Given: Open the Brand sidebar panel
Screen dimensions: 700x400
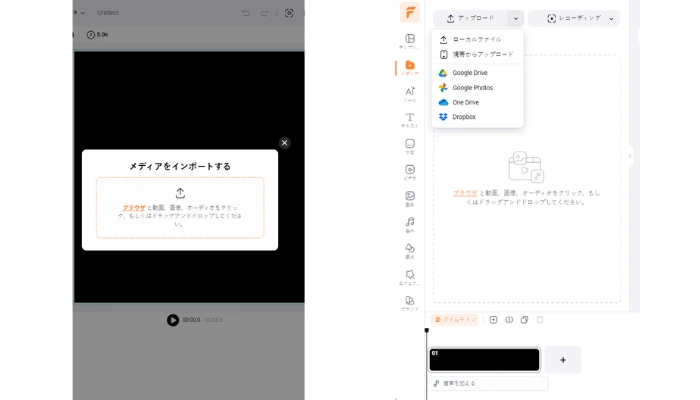Looking at the screenshot, I should (x=409, y=303).
